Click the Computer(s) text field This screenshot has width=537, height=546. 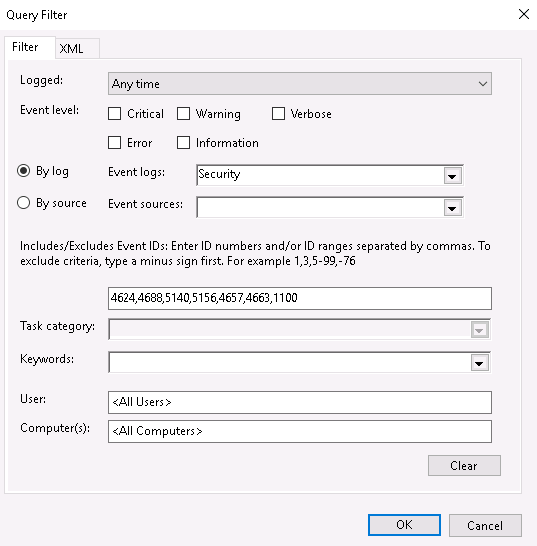tap(299, 431)
